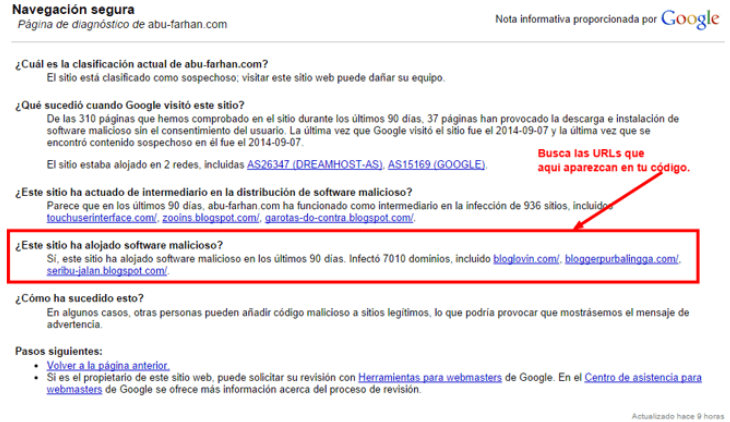Open the AS15169 (GOOGLE) network link
This screenshot has height=422, width=730.
436,165
